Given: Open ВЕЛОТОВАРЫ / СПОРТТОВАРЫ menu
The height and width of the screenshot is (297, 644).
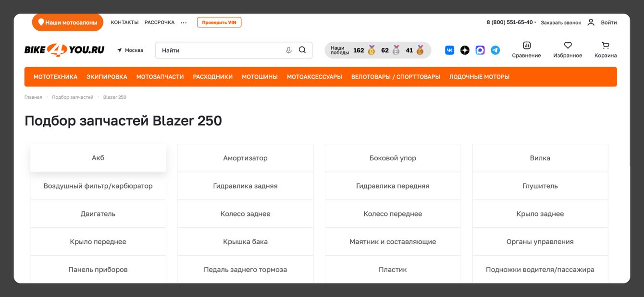Looking at the screenshot, I should tap(396, 77).
